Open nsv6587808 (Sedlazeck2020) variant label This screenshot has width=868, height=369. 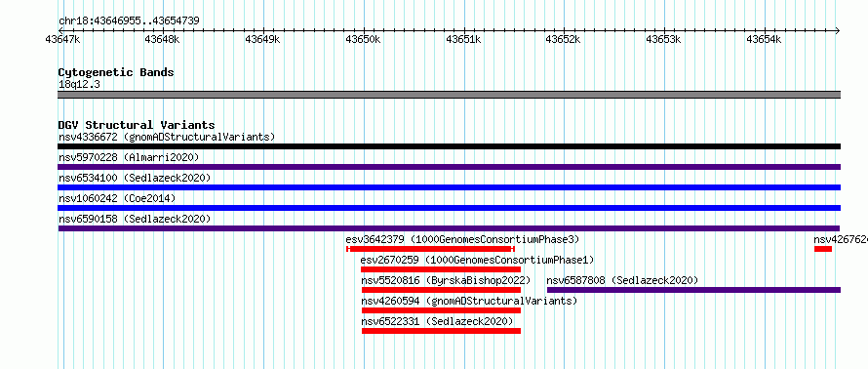(623, 280)
